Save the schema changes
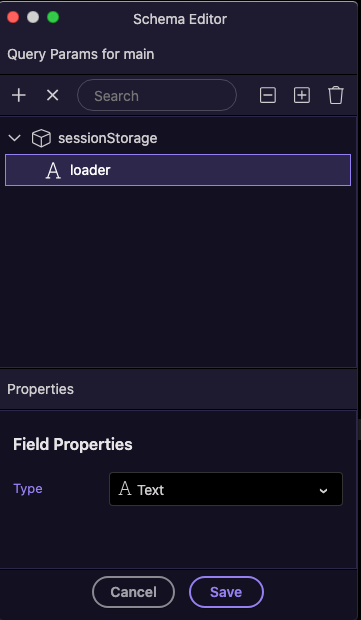 (x=226, y=592)
